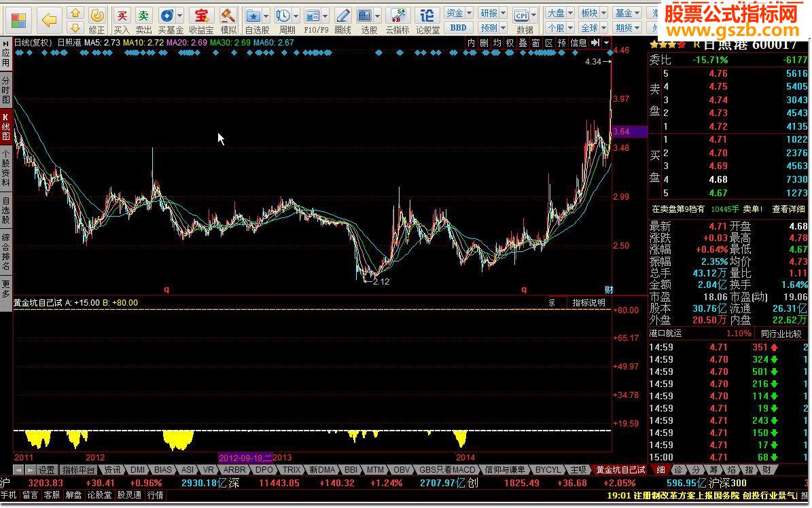Open the 资金 dropdown

(459, 13)
